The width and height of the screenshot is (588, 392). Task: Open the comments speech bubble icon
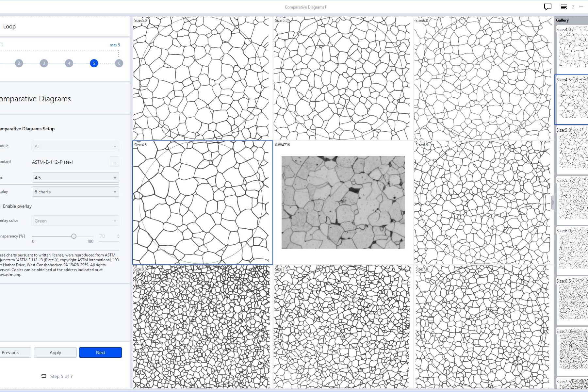point(547,7)
